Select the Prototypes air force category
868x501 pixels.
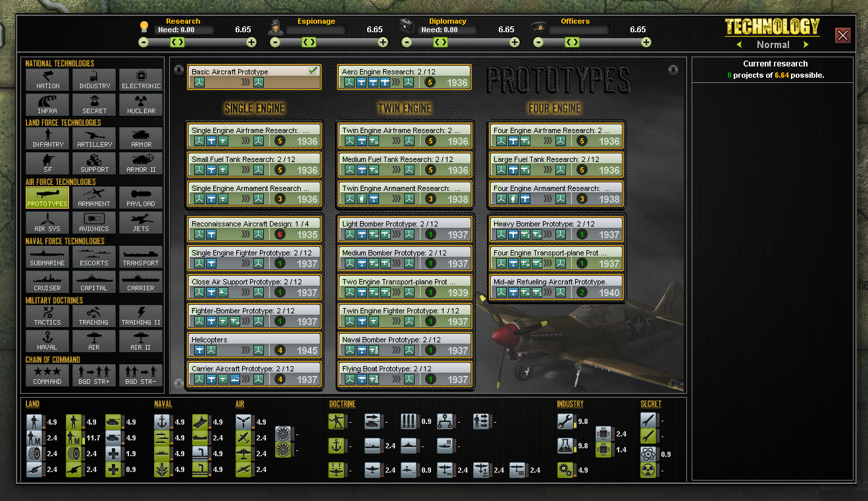point(47,198)
